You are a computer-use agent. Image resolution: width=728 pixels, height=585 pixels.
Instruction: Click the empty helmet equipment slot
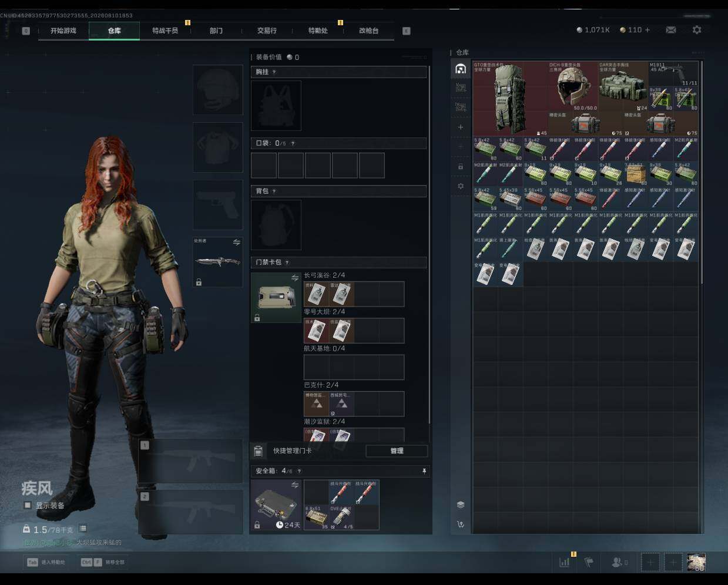click(x=217, y=89)
